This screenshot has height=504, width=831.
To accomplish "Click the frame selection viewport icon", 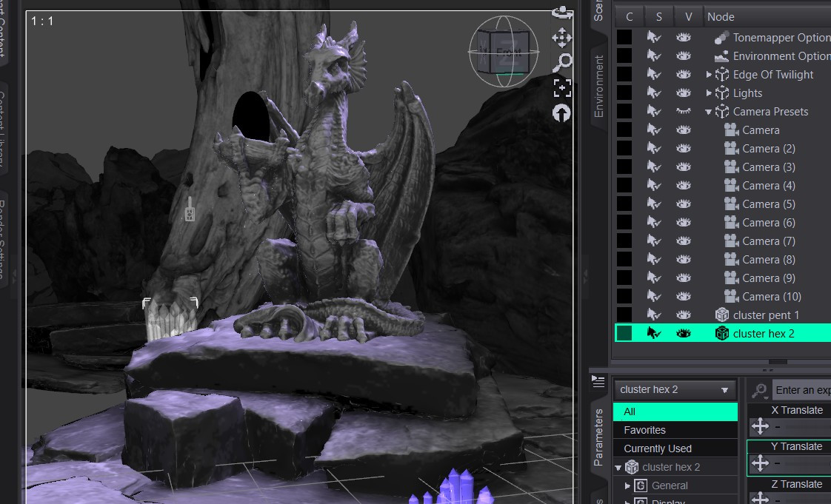I will tap(561, 87).
